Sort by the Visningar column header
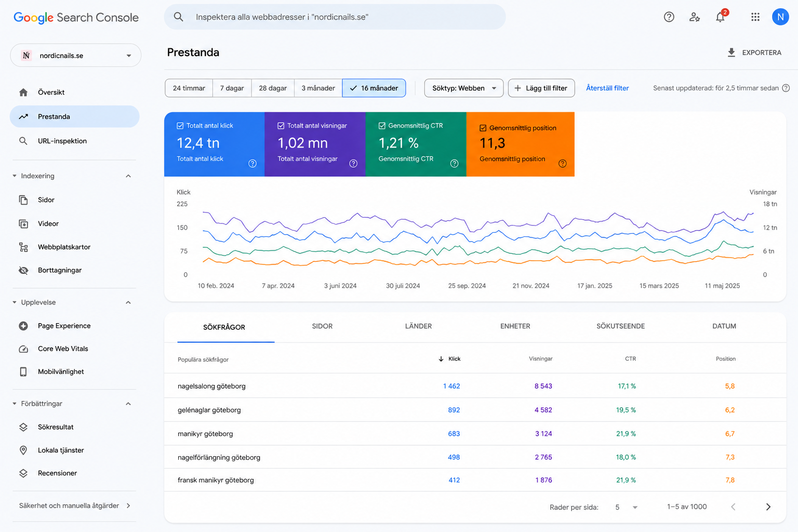The image size is (798, 532). click(541, 359)
